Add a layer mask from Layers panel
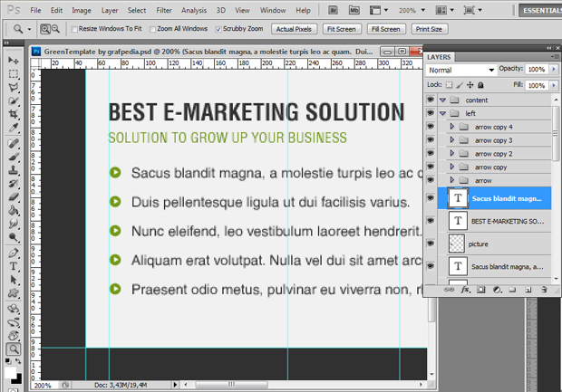Image resolution: width=562 pixels, height=392 pixels. point(481,290)
